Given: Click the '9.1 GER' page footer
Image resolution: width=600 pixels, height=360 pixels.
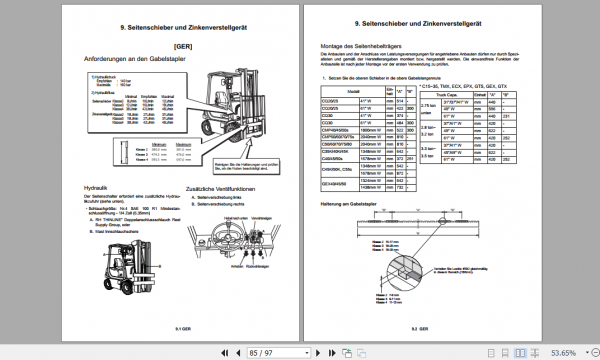Looking at the screenshot, I should coord(183,329).
